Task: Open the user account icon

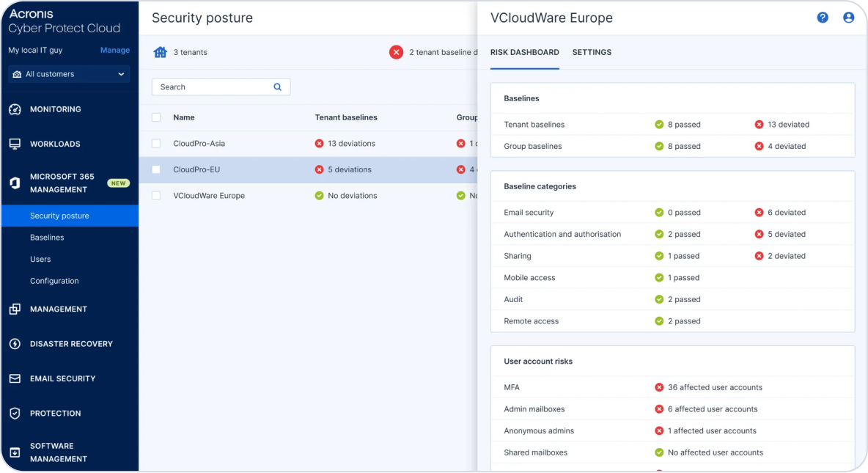Action: [x=849, y=17]
